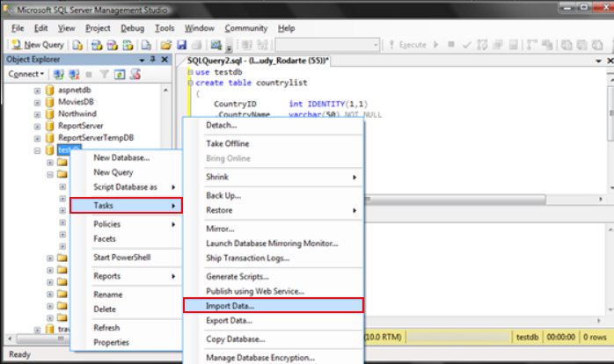The height and width of the screenshot is (364, 614).
Task: Expand the aspnetdb database node
Action: pyautogui.click(x=37, y=91)
